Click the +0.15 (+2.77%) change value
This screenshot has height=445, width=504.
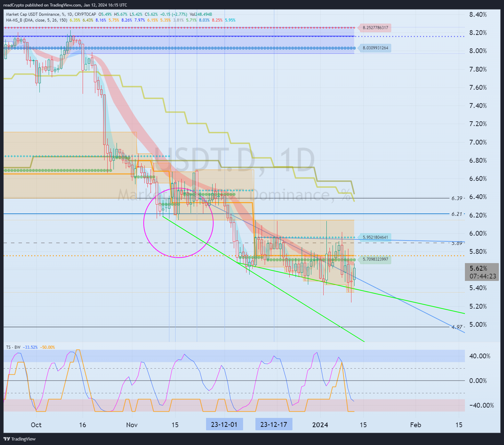tap(174, 14)
